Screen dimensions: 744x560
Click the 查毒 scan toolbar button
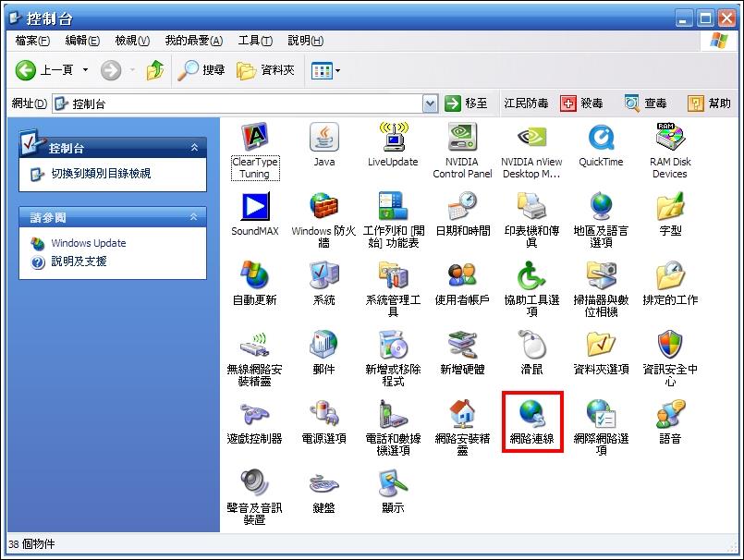tap(646, 103)
